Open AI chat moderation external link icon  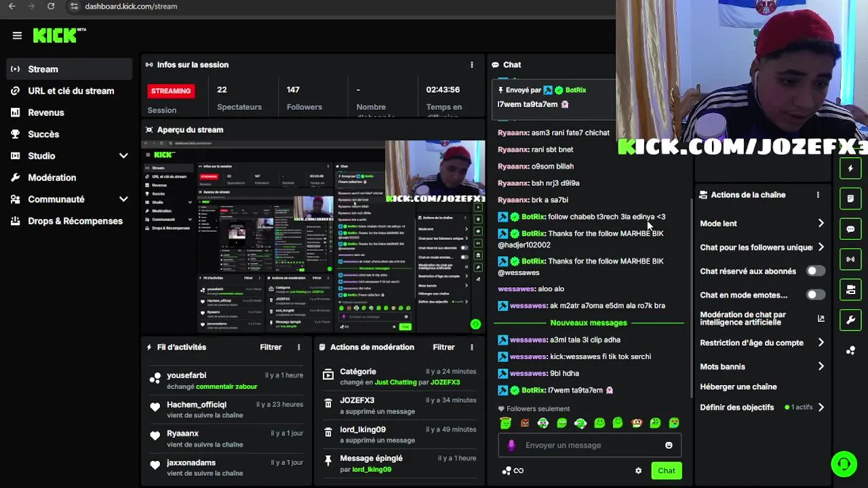pyautogui.click(x=821, y=319)
